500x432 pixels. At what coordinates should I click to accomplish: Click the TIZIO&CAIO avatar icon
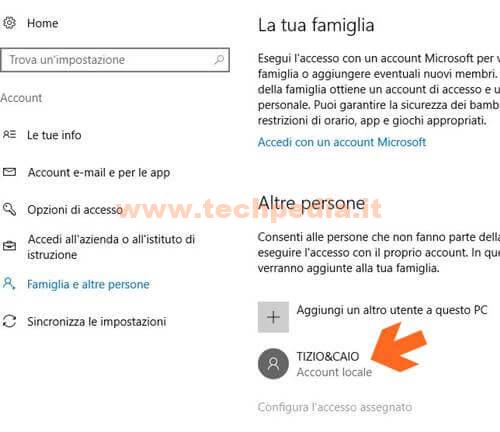click(273, 364)
